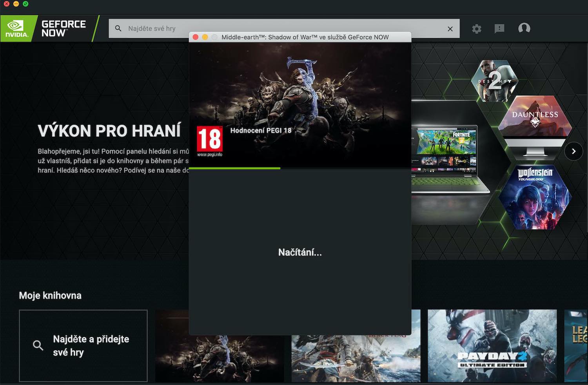This screenshot has height=385, width=588.
Task: Advance banner carousel with right arrow
Action: click(573, 151)
